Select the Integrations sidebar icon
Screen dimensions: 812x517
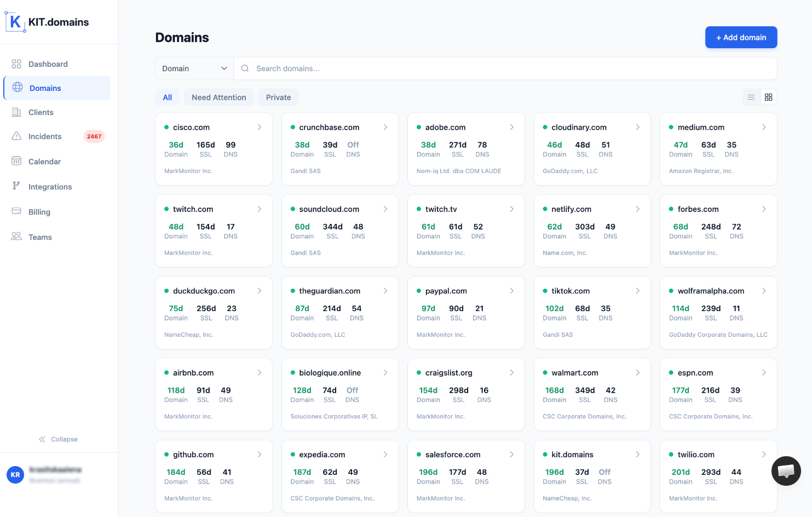[17, 186]
